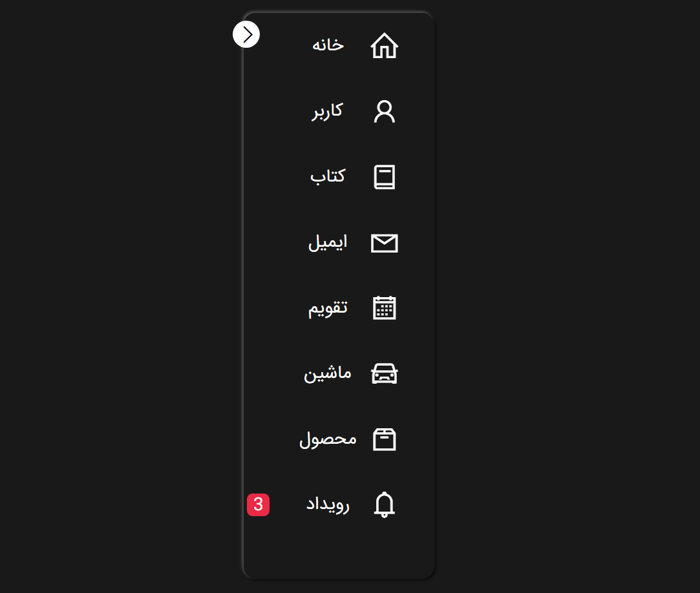Open the تقویم calendar icon
This screenshot has width=700, height=593.
pos(384,308)
